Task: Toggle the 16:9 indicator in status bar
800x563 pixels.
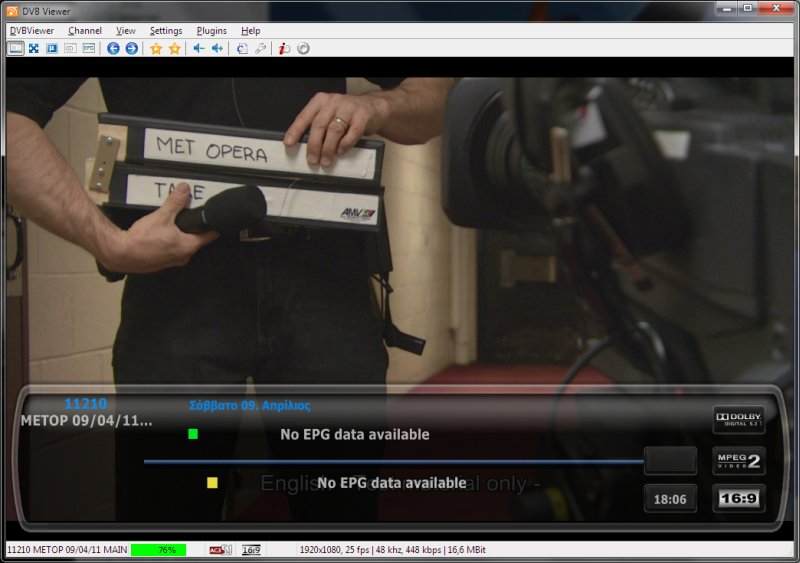Action: coord(251,550)
